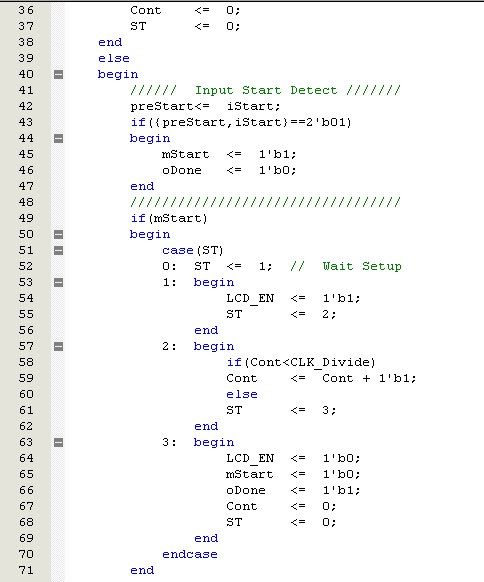Click 'Cont <= 0;' on line 67
This screenshot has height=582, width=484.
pos(281,506)
